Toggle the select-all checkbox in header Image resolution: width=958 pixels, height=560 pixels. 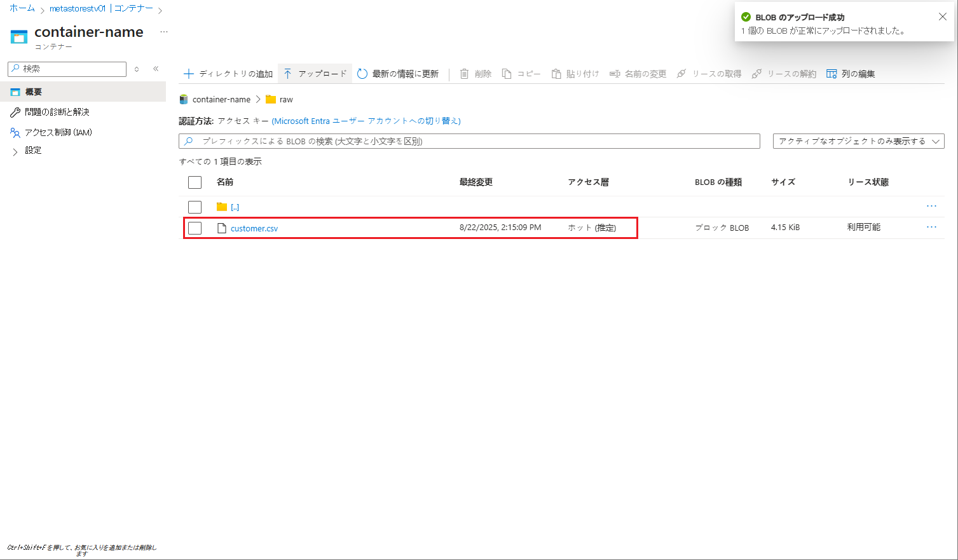pos(195,182)
